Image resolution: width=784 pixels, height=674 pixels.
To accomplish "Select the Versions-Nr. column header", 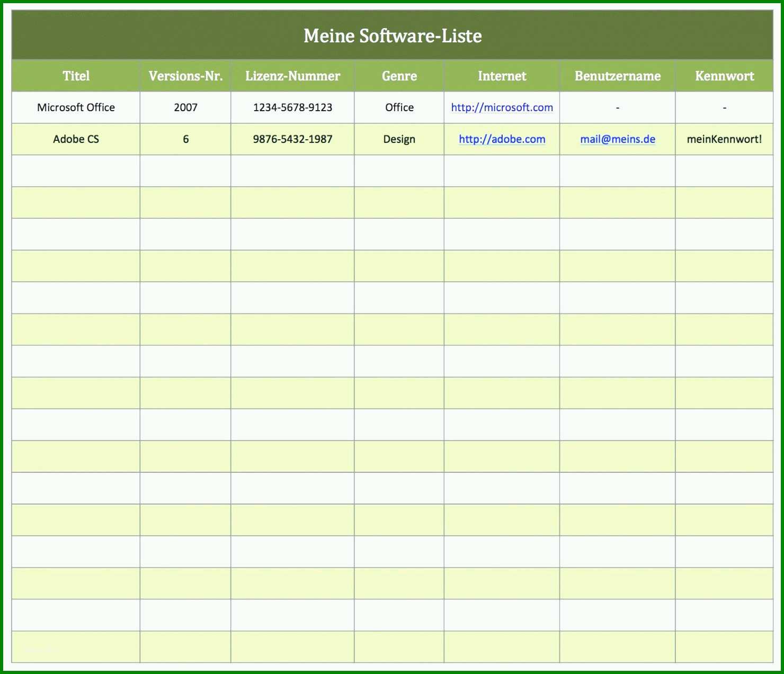I will click(185, 76).
